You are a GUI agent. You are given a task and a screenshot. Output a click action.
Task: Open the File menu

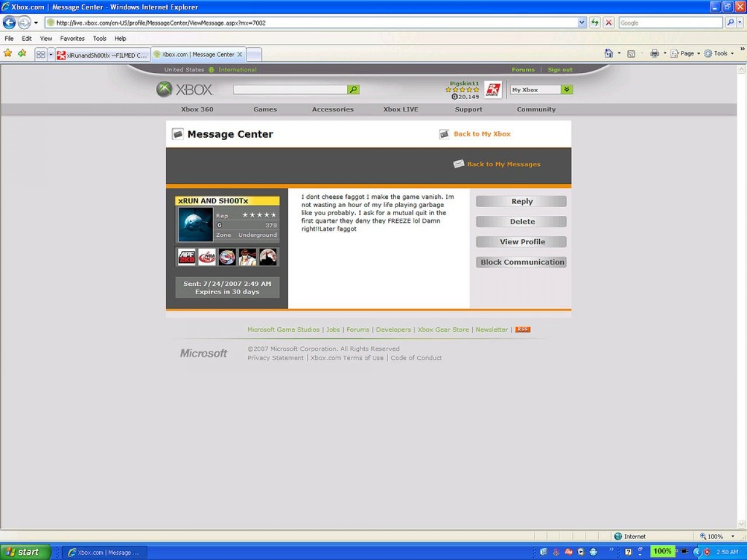[9, 38]
